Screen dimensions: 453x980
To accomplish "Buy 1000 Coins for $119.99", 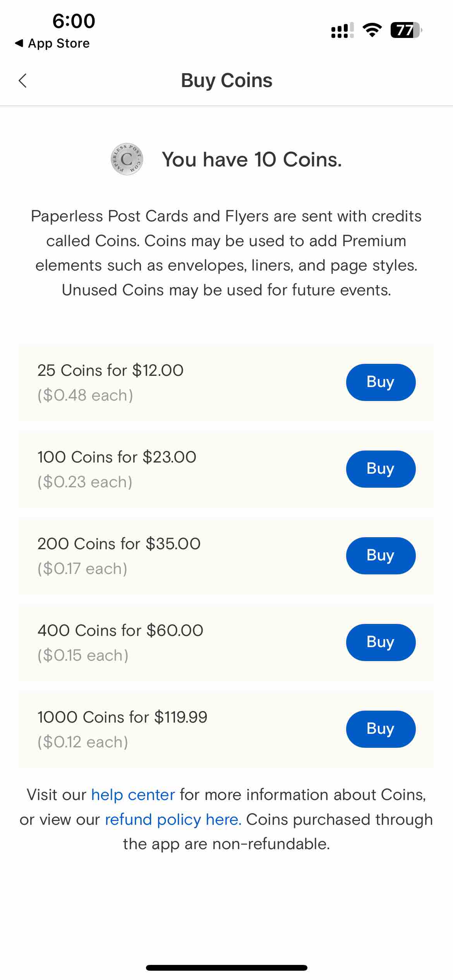I will pos(380,729).
